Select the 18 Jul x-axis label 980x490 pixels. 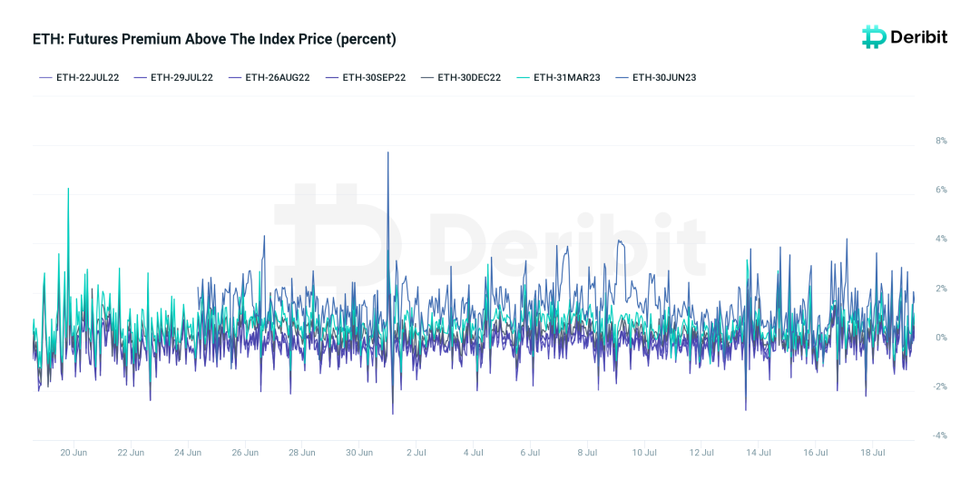click(873, 452)
